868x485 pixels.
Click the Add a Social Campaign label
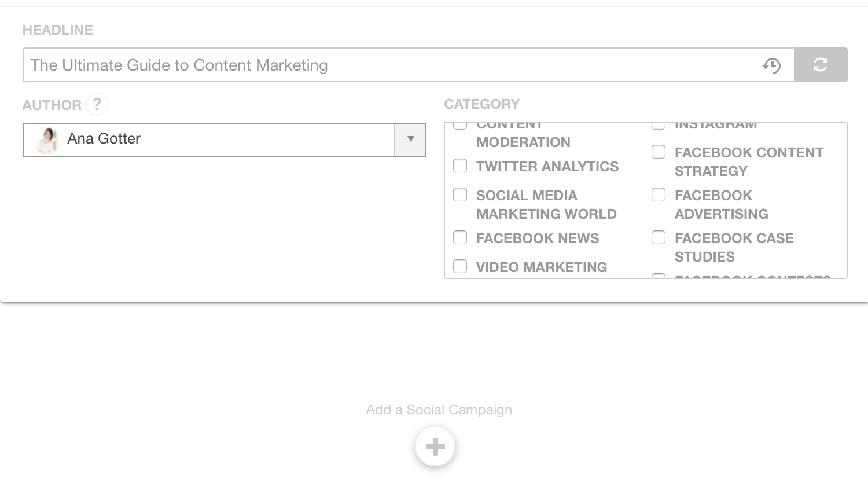tap(439, 410)
